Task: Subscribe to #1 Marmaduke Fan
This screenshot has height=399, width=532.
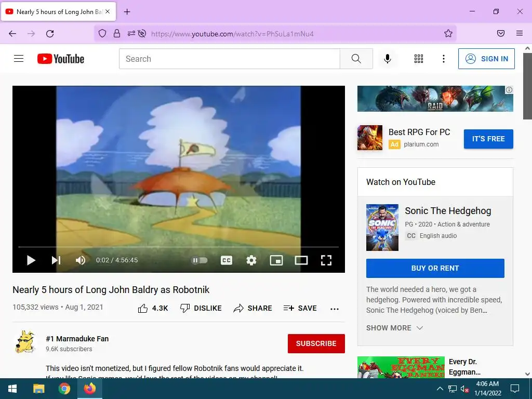Action: pyautogui.click(x=316, y=343)
